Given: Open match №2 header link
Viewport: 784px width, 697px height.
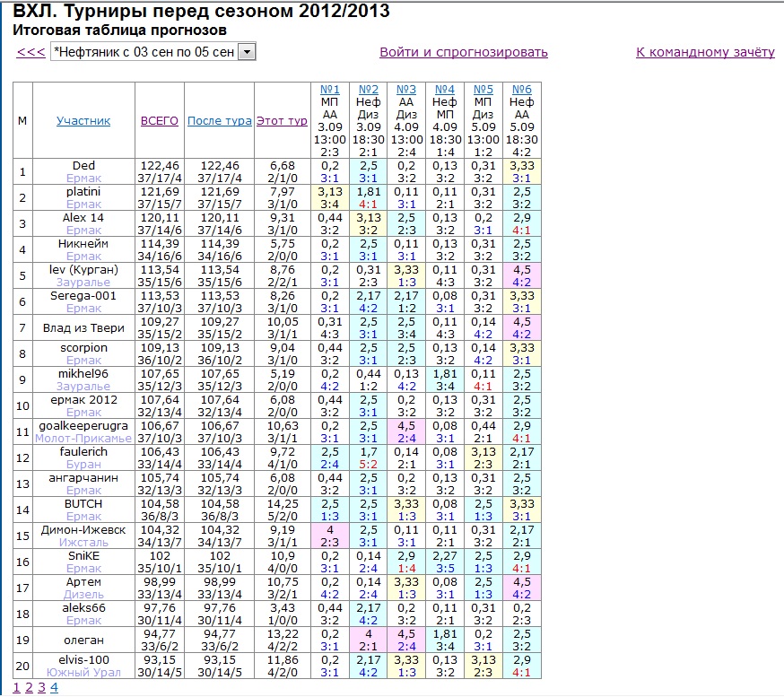Looking at the screenshot, I should click(368, 90).
